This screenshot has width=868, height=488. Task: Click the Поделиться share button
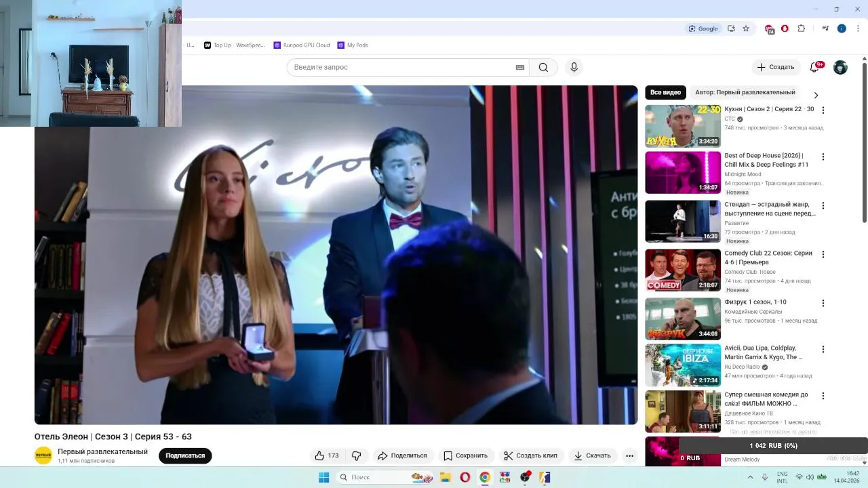pos(403,455)
